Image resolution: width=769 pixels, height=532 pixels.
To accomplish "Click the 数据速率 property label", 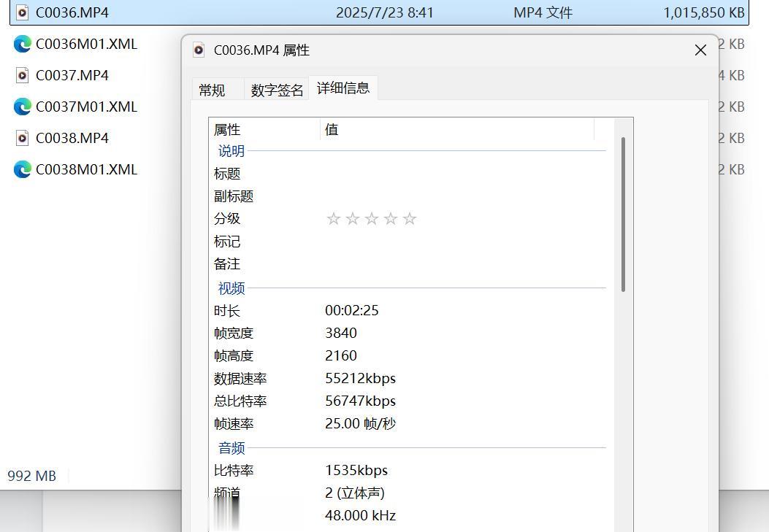I will pos(240,379).
